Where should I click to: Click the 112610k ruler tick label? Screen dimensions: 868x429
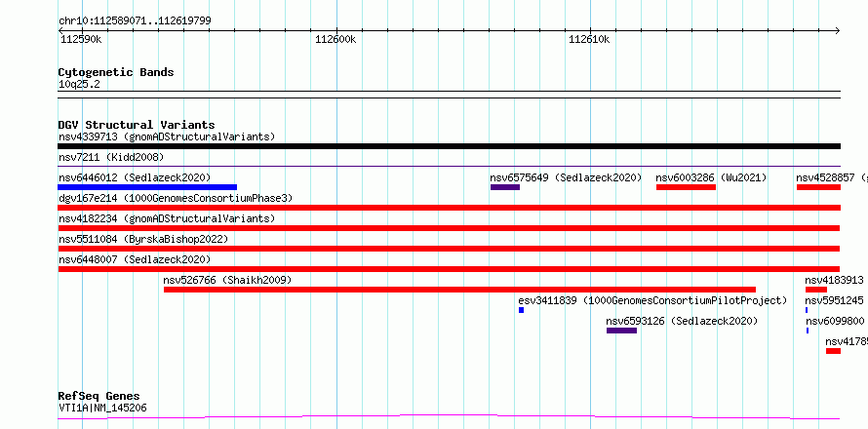[589, 39]
